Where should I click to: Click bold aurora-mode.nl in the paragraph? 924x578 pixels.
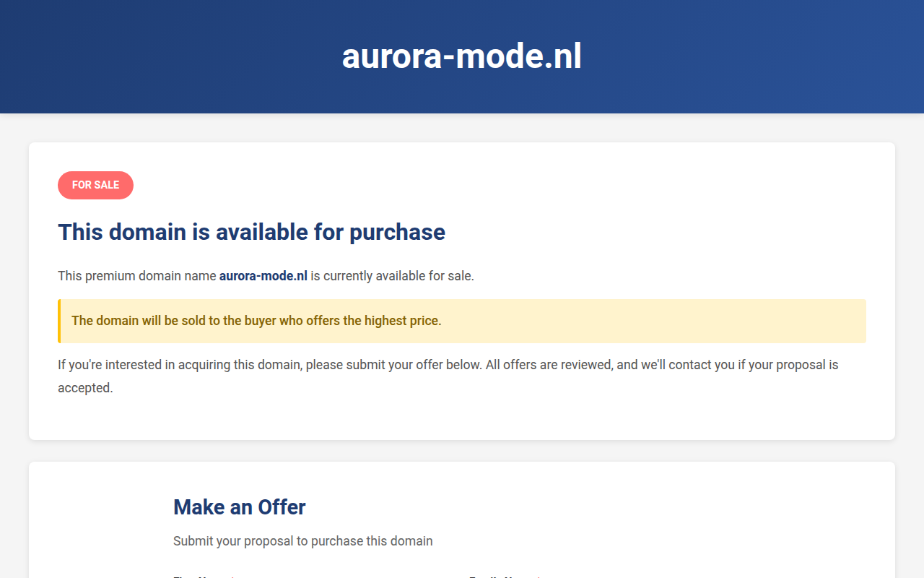(263, 276)
